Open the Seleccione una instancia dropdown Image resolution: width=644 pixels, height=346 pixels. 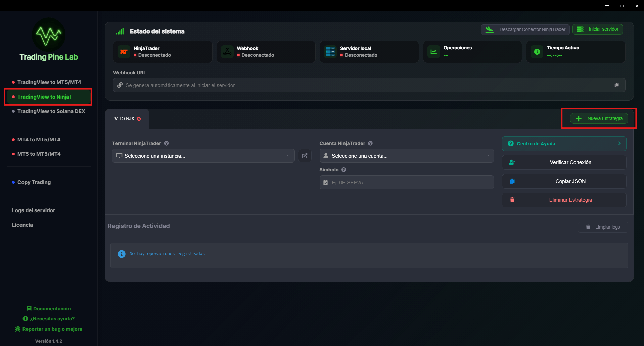[203, 156]
